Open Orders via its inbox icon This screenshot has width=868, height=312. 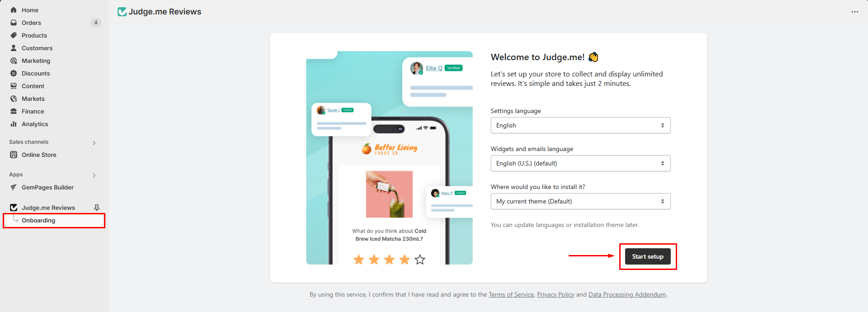click(14, 23)
